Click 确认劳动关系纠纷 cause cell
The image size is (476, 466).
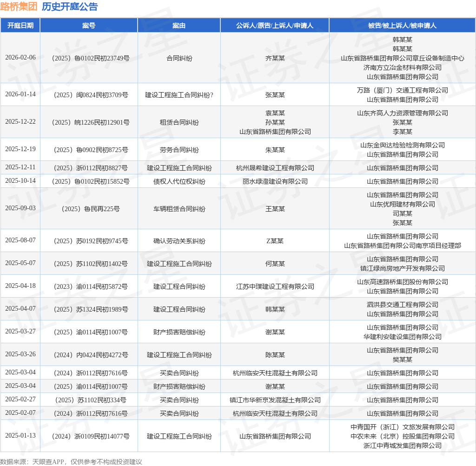click(x=179, y=241)
